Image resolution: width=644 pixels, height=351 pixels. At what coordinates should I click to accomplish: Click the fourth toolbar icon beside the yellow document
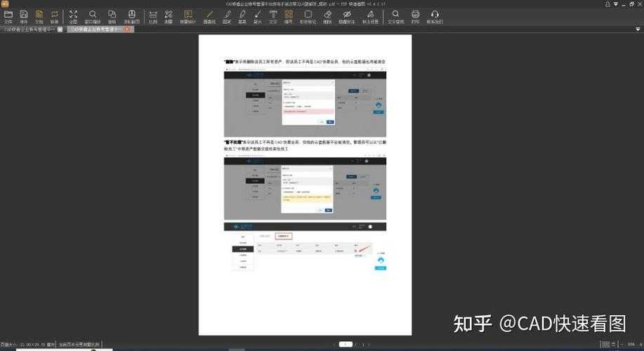click(54, 16)
